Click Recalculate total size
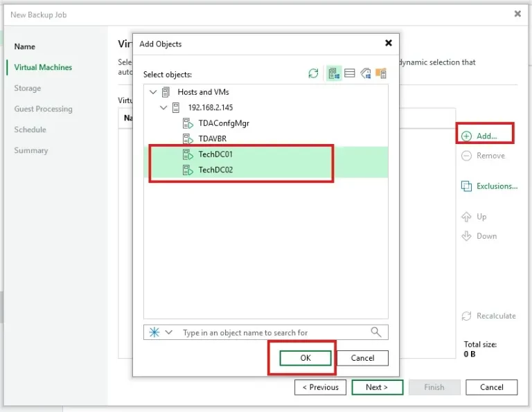 click(x=488, y=316)
